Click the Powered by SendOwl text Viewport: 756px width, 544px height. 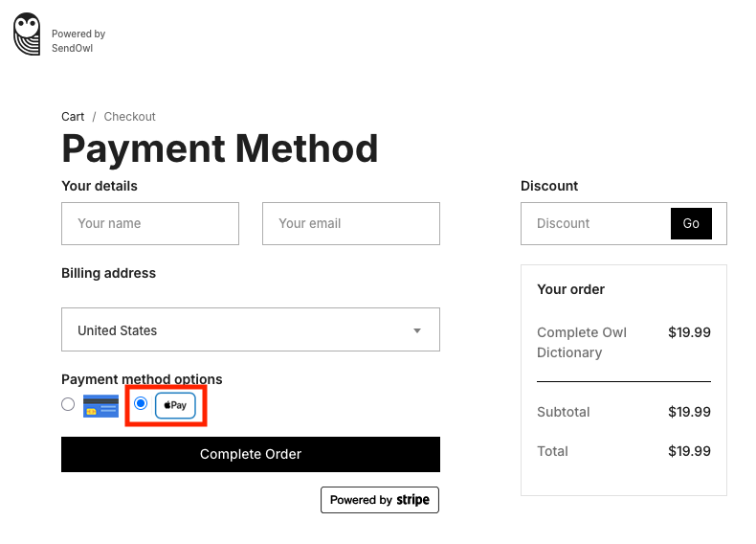coord(78,41)
